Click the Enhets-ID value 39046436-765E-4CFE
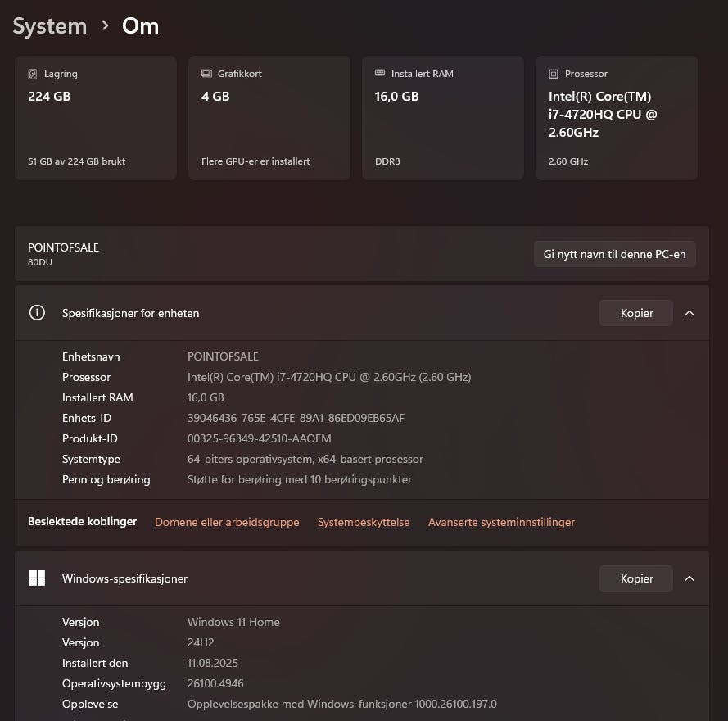The image size is (728, 721). [296, 418]
